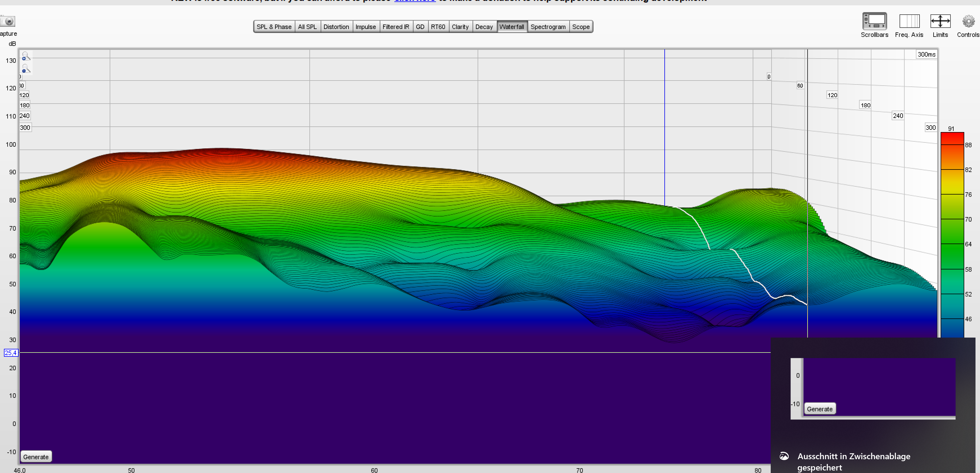The image size is (980, 473).
Task: Click the Generate button in snip preview
Action: 819,409
